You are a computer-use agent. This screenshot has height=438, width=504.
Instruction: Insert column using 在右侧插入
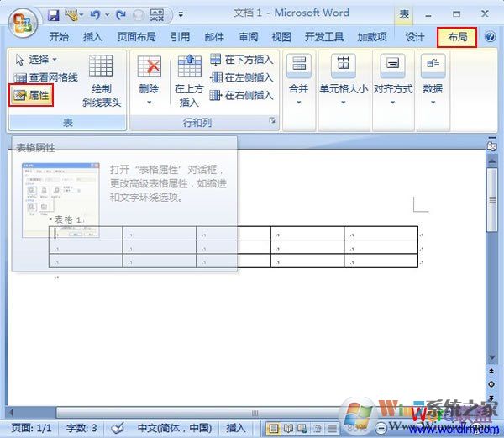point(241,95)
